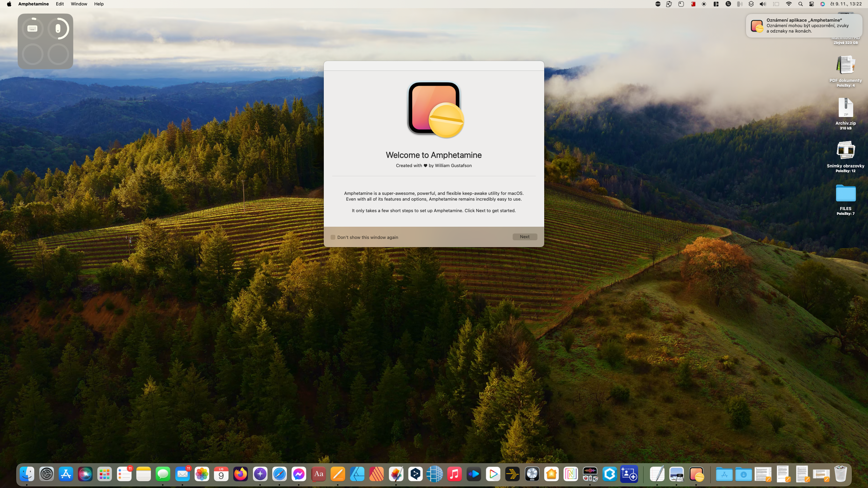This screenshot has height=488, width=868.
Task: Open Control Center in menu bar
Action: pos(811,4)
